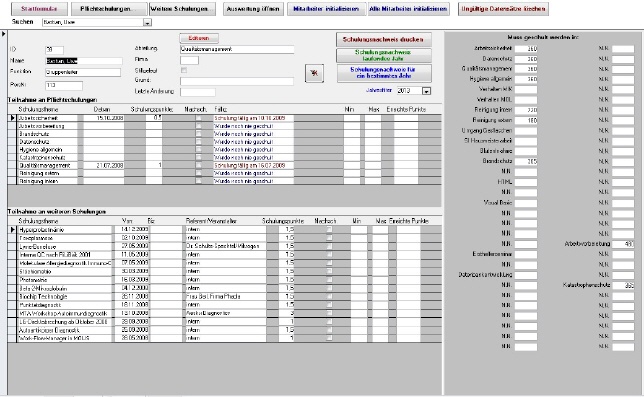
Task: Click the Letzte Änderung field
Action: (198, 92)
